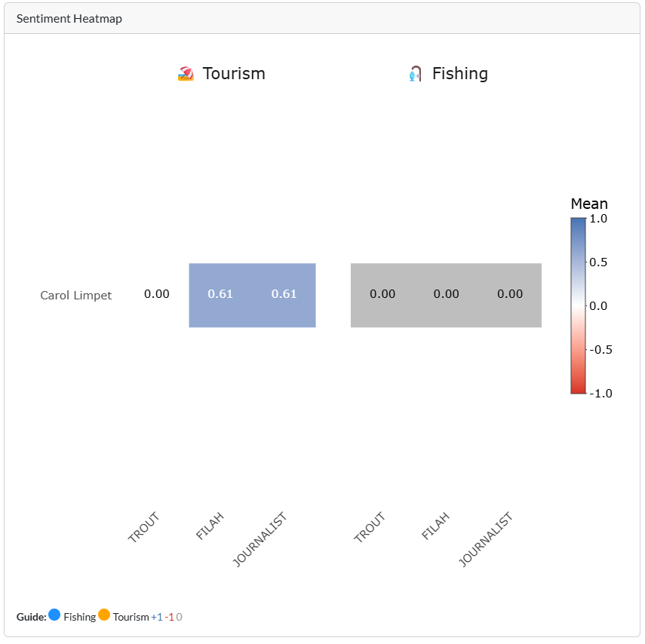645x644 pixels.
Task: Click the Fishing column heading
Action: tap(459, 74)
